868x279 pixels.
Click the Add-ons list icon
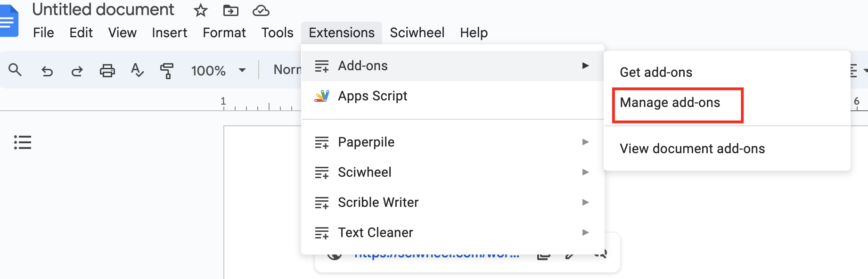click(x=322, y=66)
